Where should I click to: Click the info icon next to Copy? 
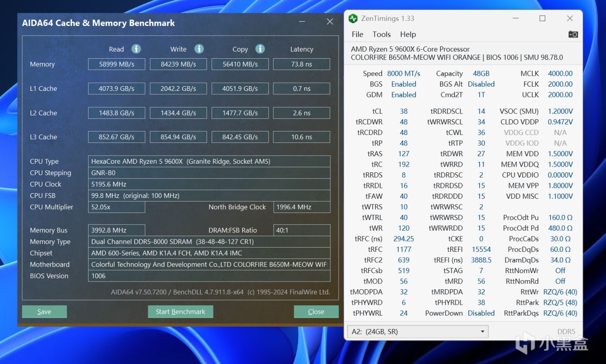coord(260,49)
